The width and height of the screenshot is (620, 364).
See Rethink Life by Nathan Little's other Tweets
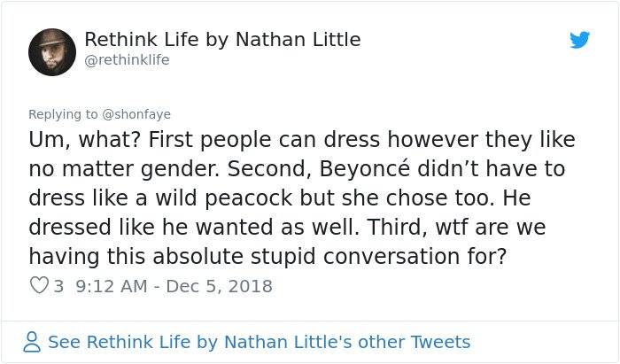(259, 342)
